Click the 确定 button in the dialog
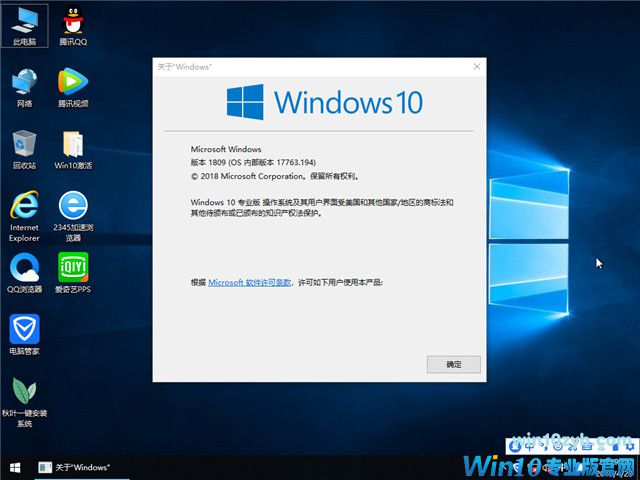Screen dimensions: 640x480 coord(453,364)
